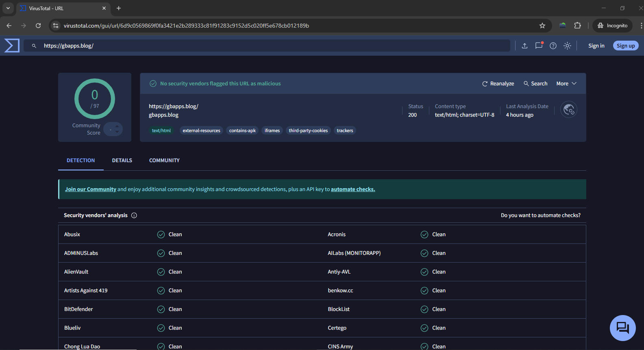Switch to the DETAILS tab

coord(122,161)
